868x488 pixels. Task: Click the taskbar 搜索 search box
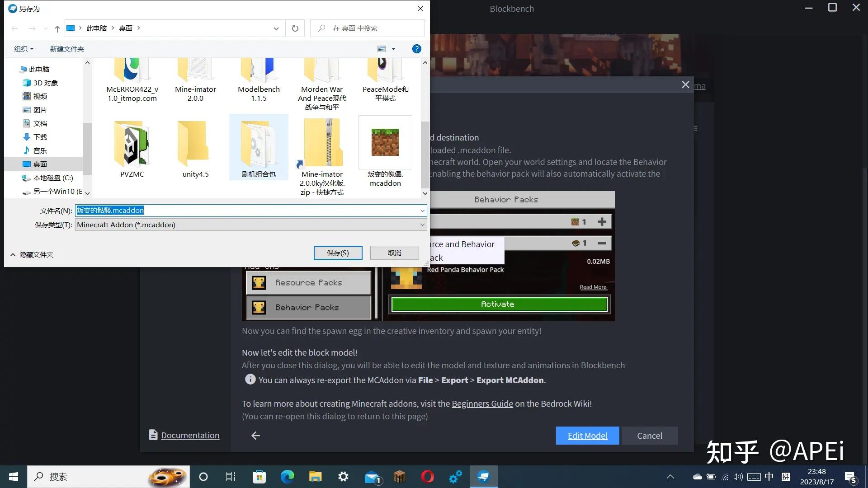point(108,477)
